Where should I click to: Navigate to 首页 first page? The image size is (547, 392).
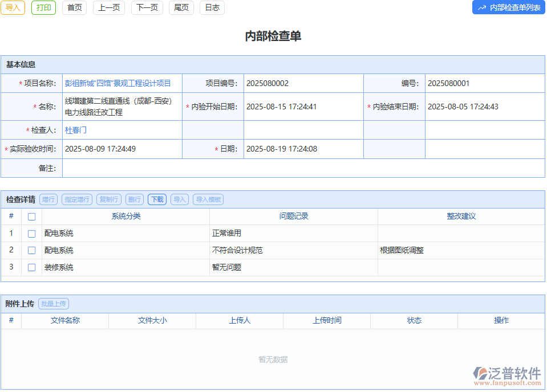[74, 8]
